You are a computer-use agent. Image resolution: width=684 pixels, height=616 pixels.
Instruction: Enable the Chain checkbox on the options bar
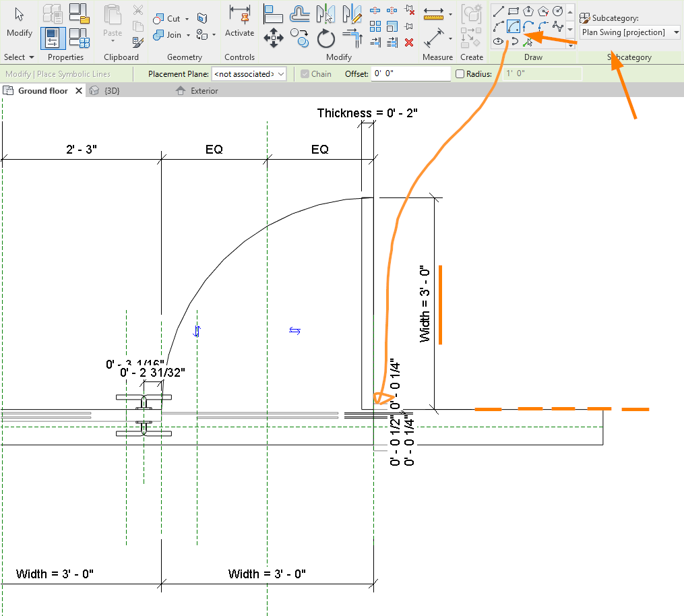(305, 73)
